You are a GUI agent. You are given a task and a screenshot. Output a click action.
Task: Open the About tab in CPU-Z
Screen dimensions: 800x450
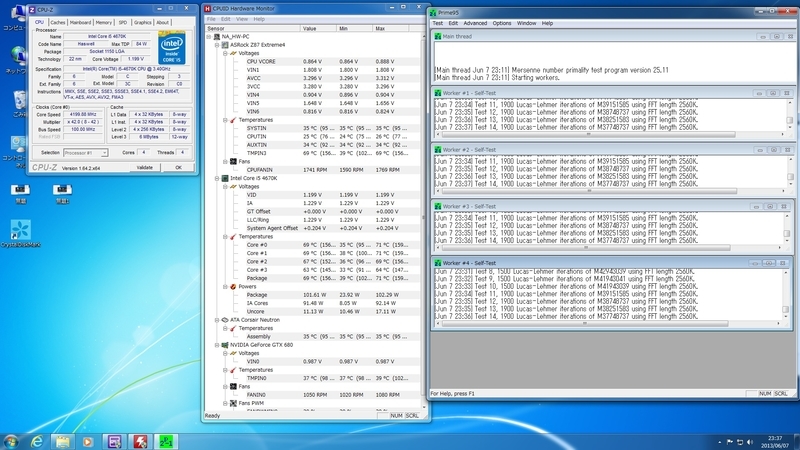point(162,22)
